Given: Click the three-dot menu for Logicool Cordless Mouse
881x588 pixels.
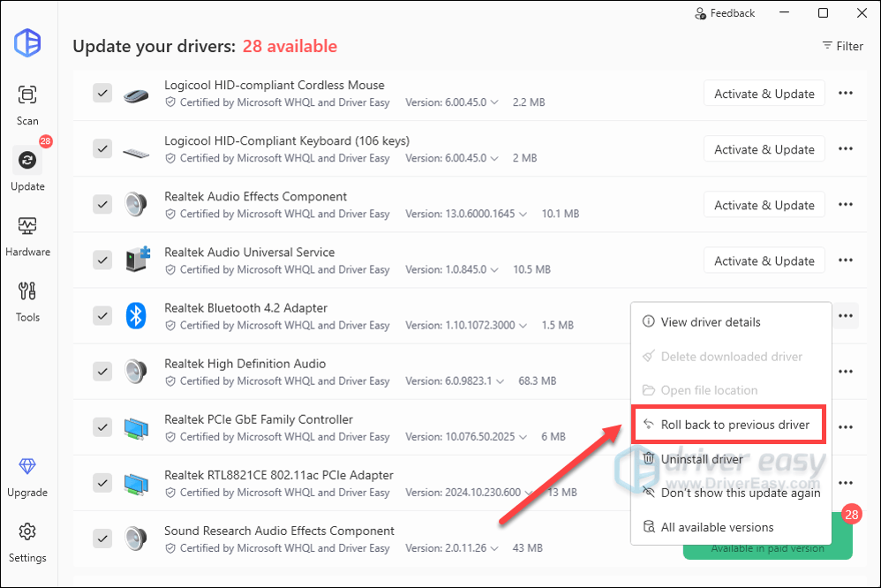Looking at the screenshot, I should point(845,94).
